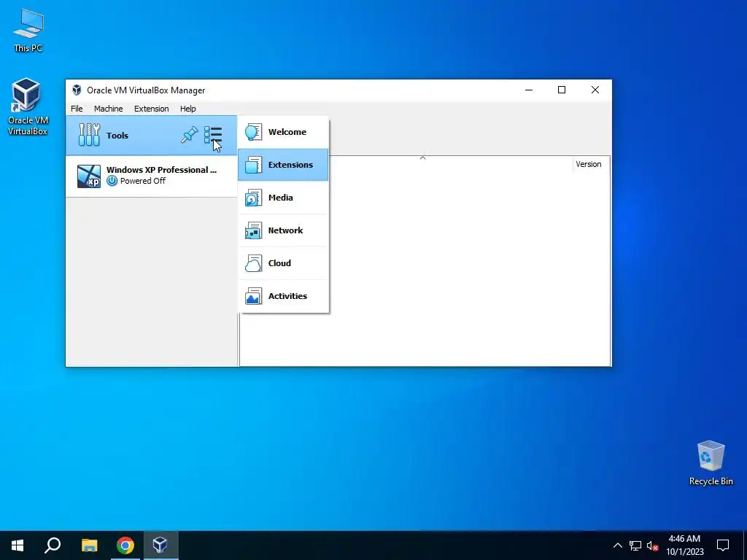Maximize the VirtualBox Manager window
Screen dimensions: 747x560
[562, 90]
